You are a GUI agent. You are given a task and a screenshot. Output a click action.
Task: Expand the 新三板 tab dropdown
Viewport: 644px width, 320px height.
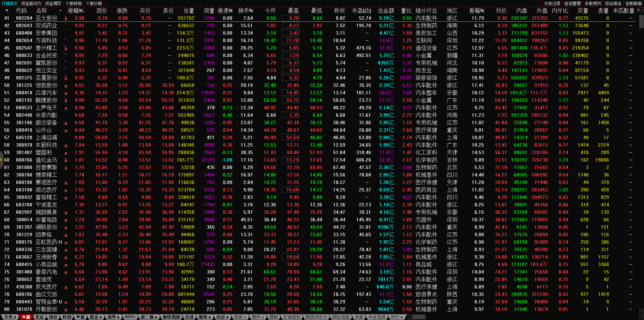click(x=149, y=317)
